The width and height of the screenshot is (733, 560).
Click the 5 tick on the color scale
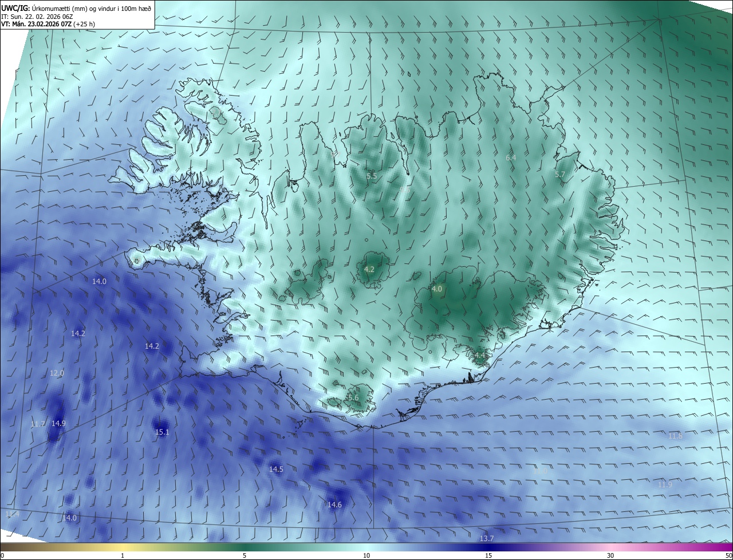point(245,555)
